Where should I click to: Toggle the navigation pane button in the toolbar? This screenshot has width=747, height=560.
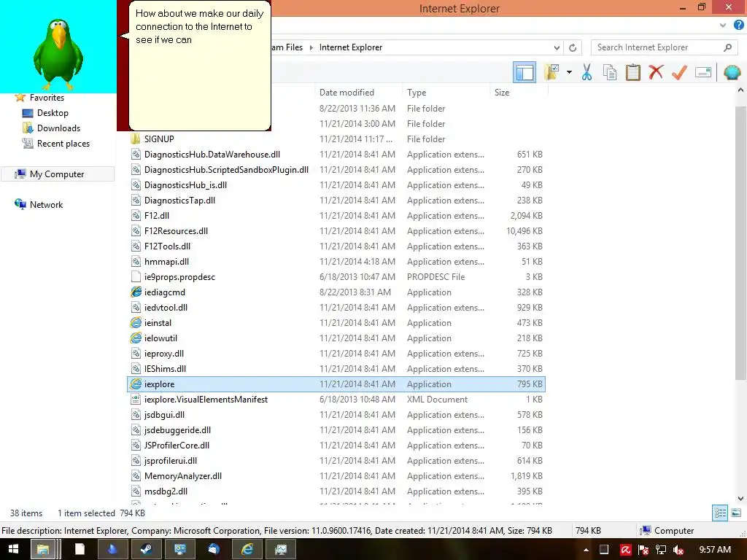coord(524,72)
